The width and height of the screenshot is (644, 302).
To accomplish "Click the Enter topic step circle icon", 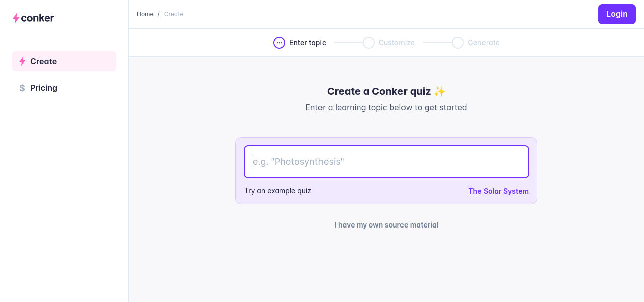I will coord(279,43).
